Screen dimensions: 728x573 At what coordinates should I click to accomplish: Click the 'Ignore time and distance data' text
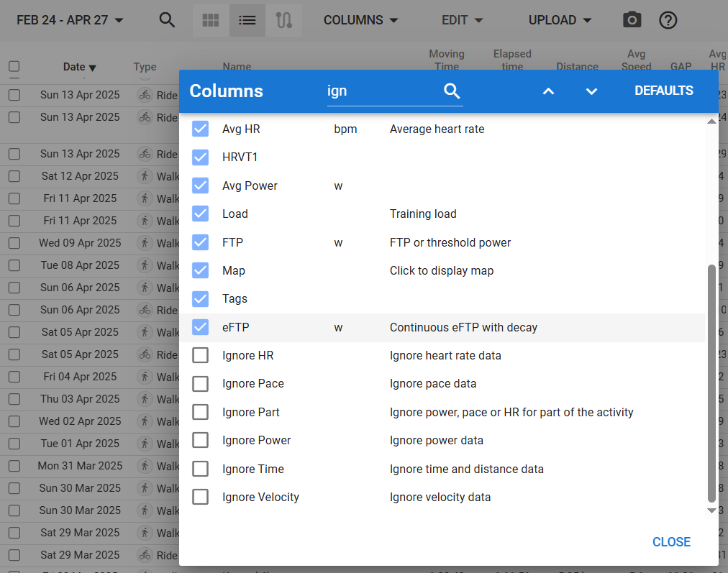click(467, 469)
